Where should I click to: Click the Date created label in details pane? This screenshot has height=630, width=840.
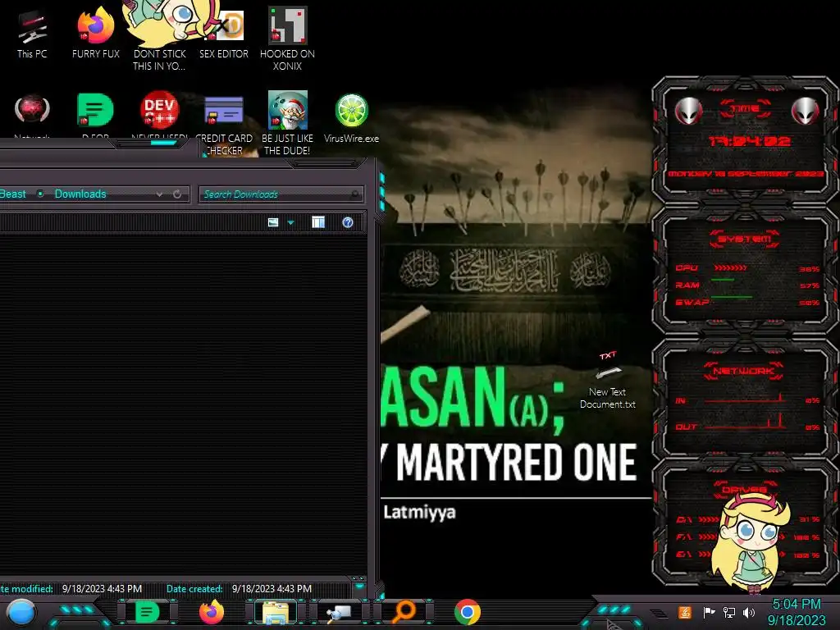(x=194, y=589)
